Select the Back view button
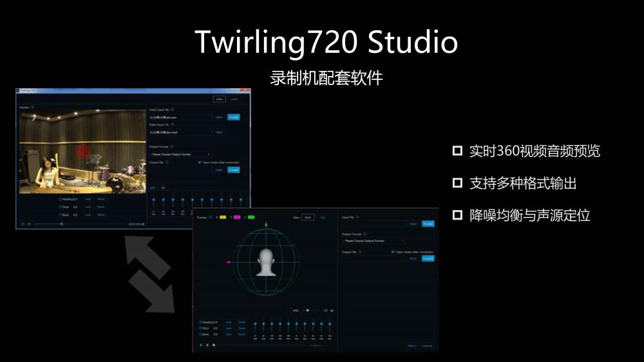The height and width of the screenshot is (362, 644). [x=308, y=218]
